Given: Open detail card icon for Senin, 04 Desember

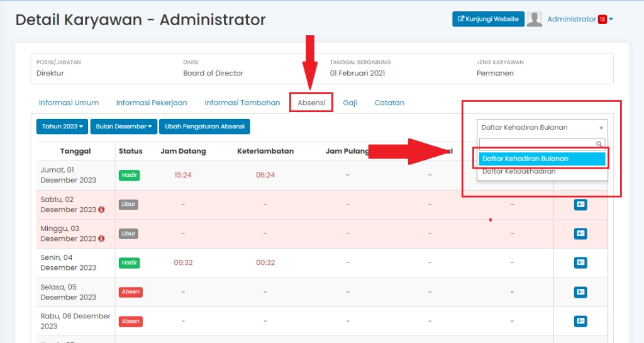Looking at the screenshot, I should click(580, 262).
